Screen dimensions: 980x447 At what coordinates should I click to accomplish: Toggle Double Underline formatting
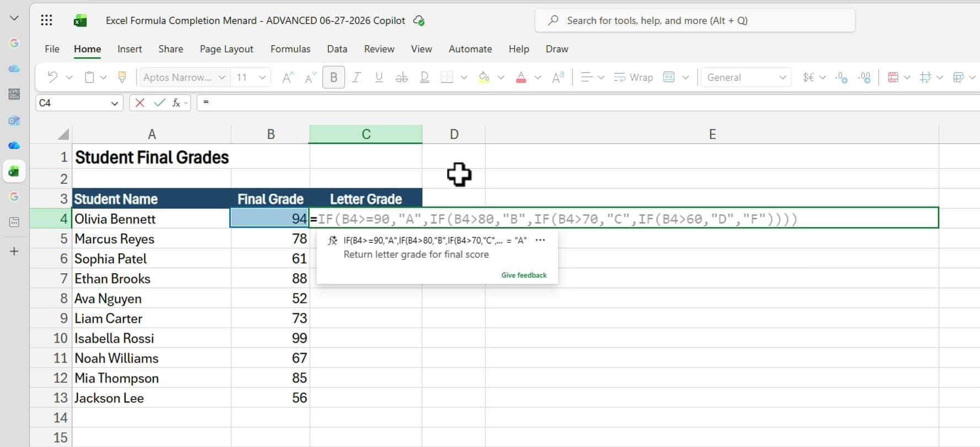tap(424, 77)
